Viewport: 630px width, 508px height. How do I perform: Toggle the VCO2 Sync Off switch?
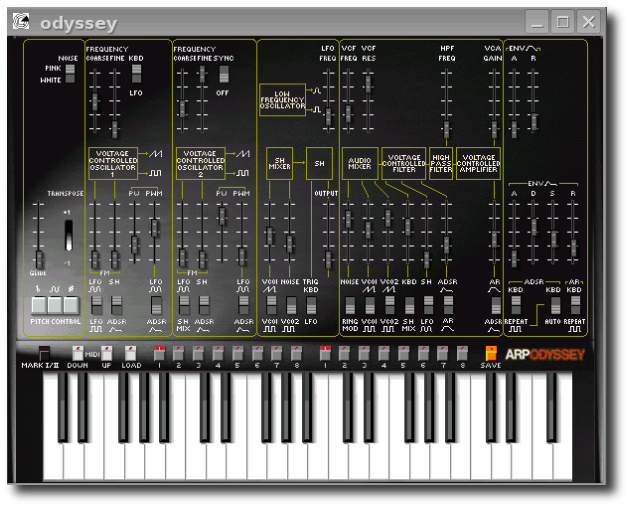point(224,74)
